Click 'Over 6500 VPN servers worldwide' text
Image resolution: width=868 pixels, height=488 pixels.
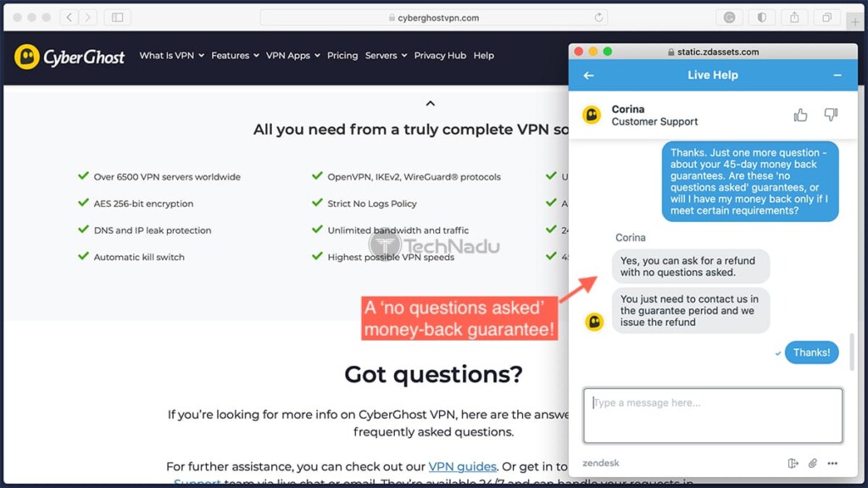pyautogui.click(x=167, y=177)
